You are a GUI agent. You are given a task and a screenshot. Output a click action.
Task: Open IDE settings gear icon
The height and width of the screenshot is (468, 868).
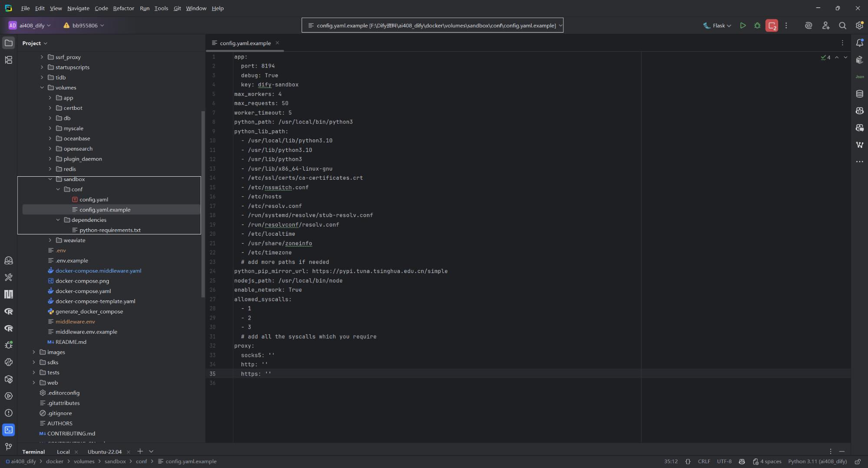coord(859,26)
